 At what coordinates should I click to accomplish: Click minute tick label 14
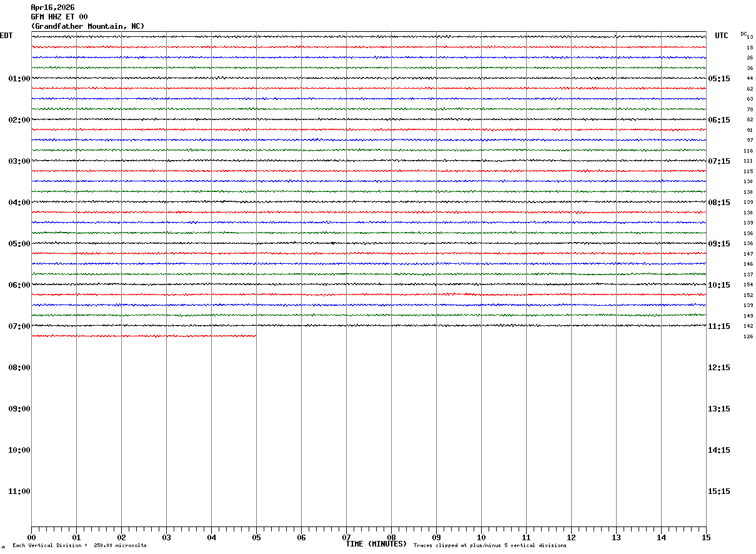(x=661, y=538)
